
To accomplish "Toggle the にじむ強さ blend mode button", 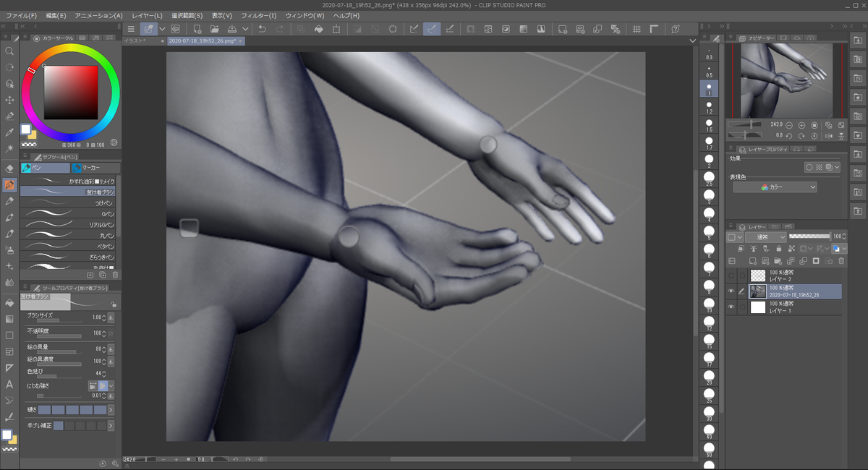I will (103, 386).
